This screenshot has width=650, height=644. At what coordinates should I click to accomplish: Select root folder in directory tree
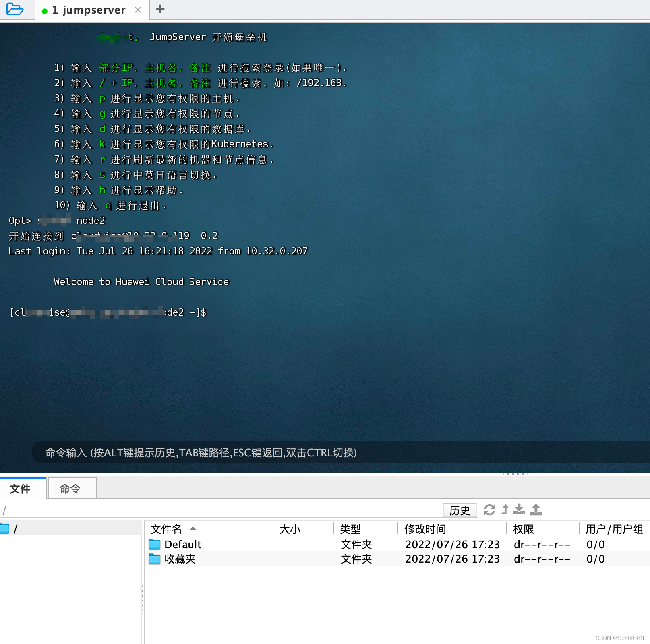click(x=70, y=528)
